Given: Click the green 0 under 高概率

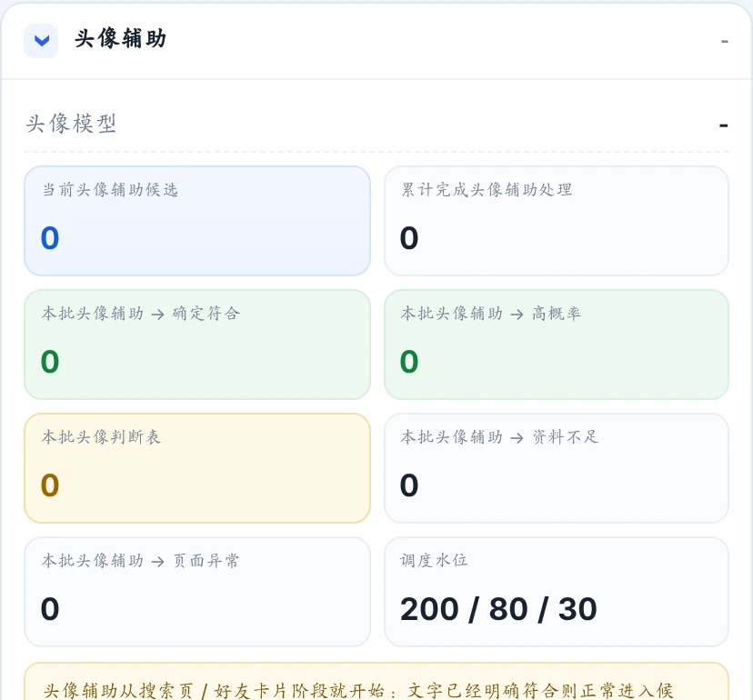Looking at the screenshot, I should 409,362.
